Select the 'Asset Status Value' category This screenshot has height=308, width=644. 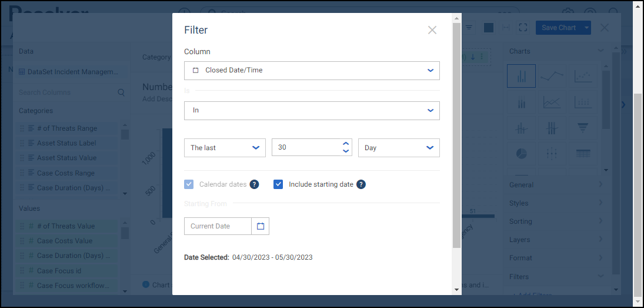[x=67, y=158]
